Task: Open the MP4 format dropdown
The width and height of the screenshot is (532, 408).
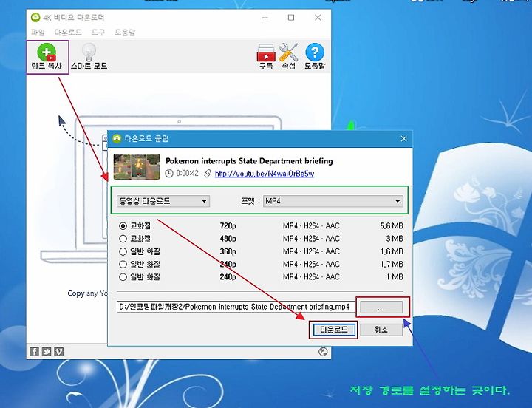Action: pos(333,201)
